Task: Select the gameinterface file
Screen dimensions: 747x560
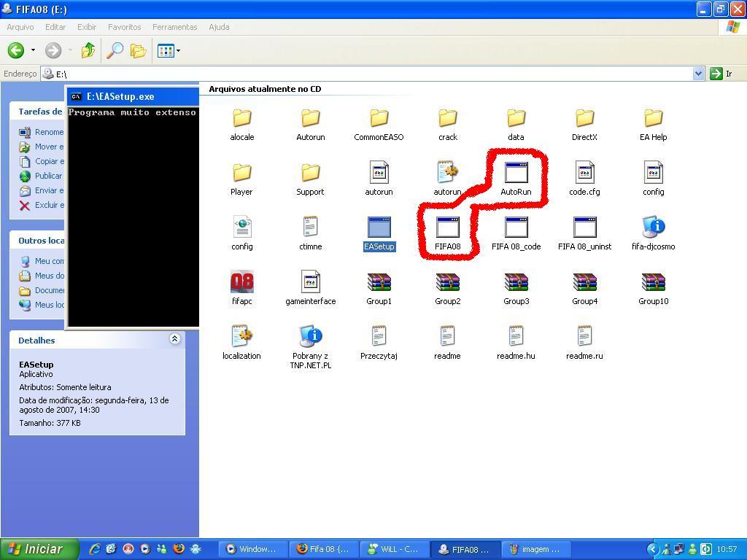Action: click(x=311, y=289)
